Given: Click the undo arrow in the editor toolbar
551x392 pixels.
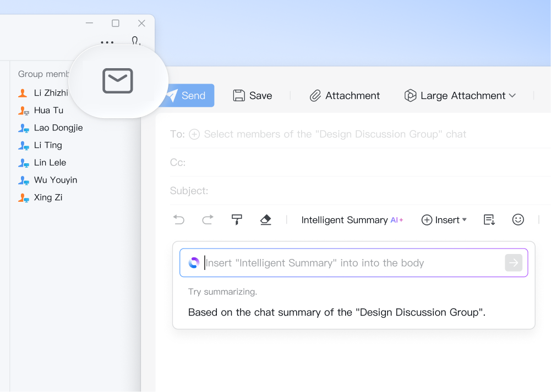Looking at the screenshot, I should (x=179, y=220).
